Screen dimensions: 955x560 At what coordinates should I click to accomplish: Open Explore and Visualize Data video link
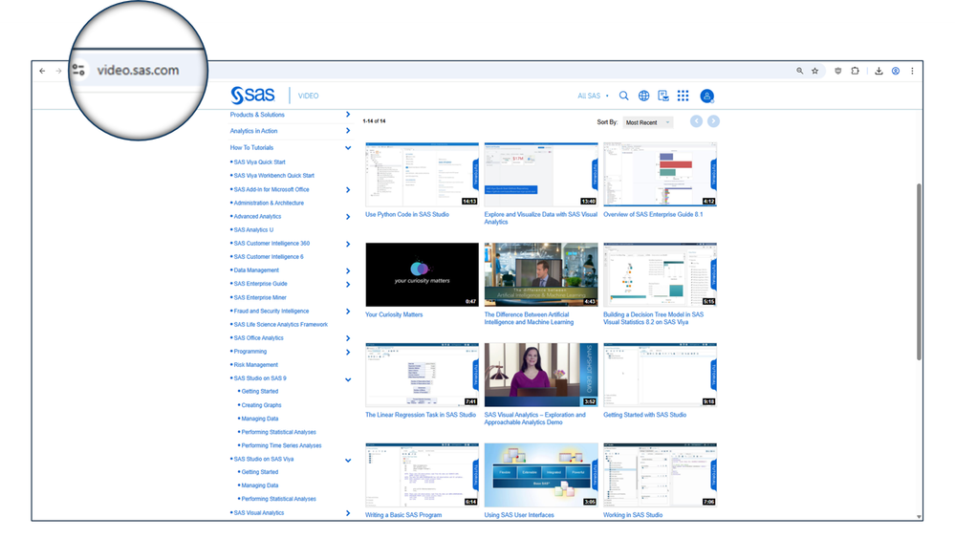point(541,218)
